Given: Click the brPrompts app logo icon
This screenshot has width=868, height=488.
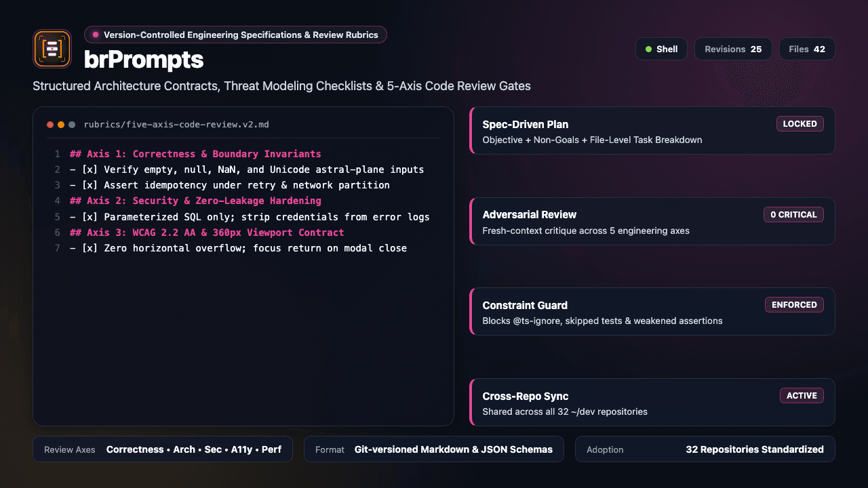Looking at the screenshot, I should click(x=52, y=49).
